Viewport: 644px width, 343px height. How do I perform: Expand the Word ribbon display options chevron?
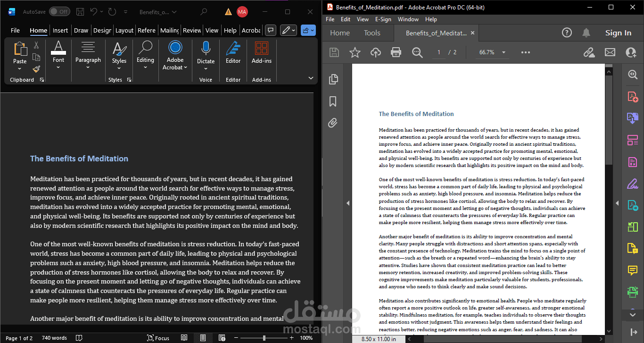coord(311,78)
